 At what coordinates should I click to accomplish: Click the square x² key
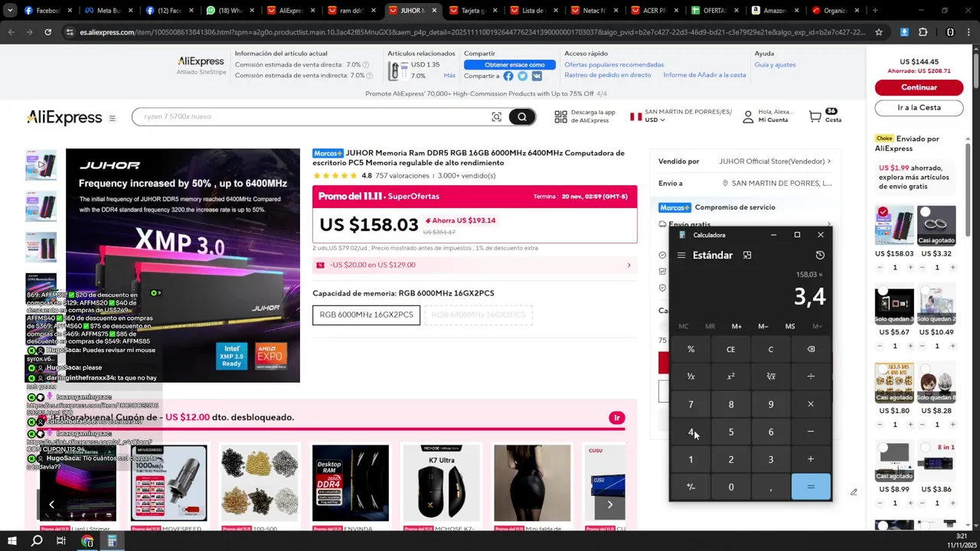[730, 377]
